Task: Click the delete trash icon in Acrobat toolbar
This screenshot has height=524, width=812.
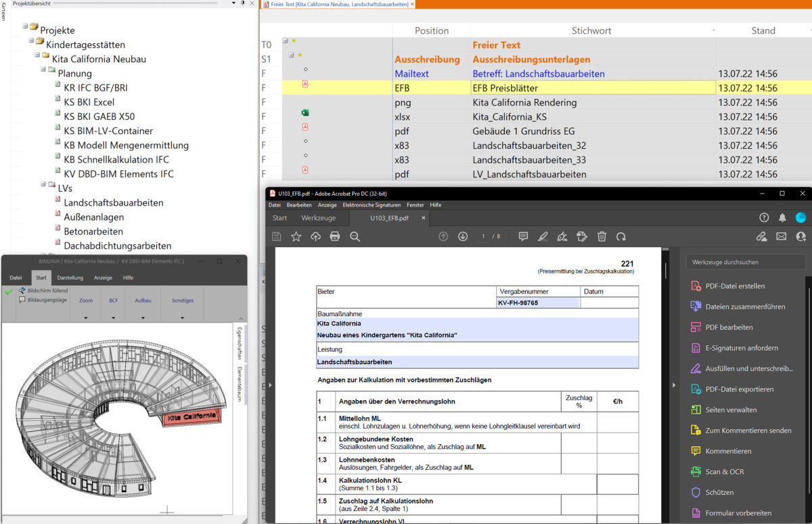Action: tap(602, 236)
